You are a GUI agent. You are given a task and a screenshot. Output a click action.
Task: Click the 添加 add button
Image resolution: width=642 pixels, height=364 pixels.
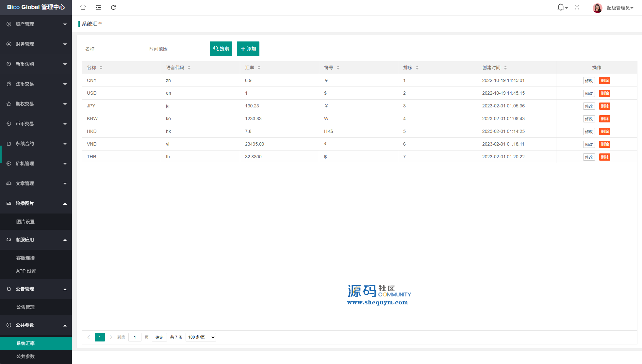pos(248,49)
